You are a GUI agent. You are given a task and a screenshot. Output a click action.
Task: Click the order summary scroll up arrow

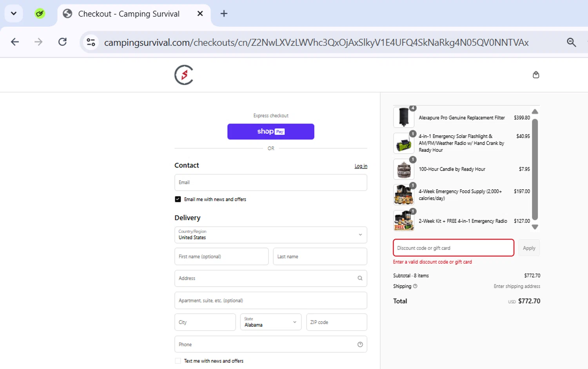tap(535, 111)
